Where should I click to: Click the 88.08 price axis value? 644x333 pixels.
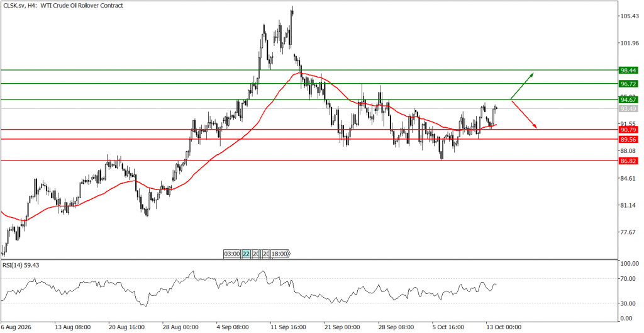click(628, 151)
